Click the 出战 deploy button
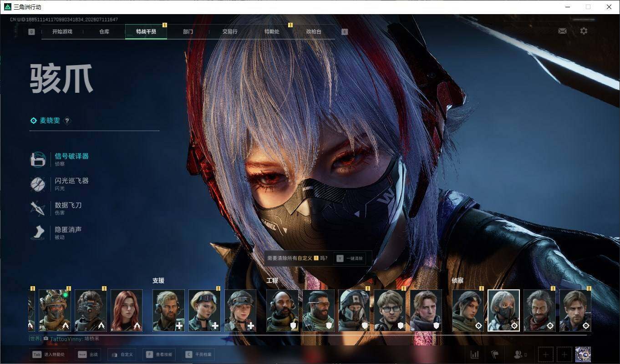Screen dimensions: 620x364 point(88,354)
